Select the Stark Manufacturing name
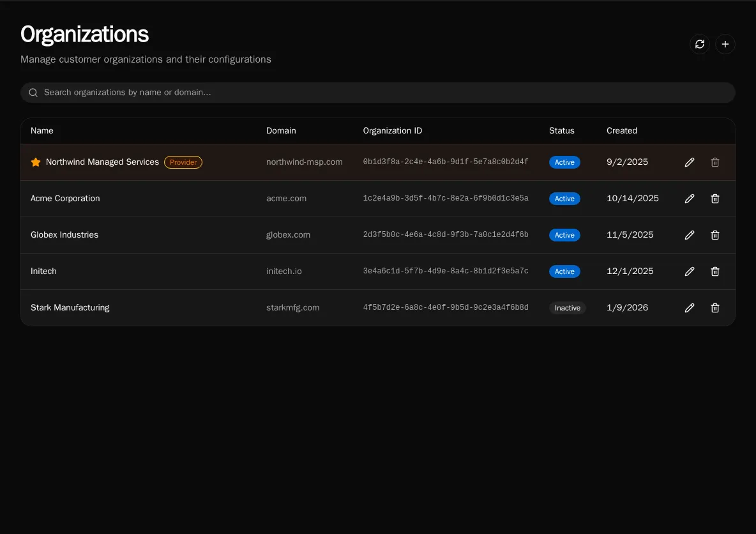This screenshot has height=534, width=756. [70, 308]
